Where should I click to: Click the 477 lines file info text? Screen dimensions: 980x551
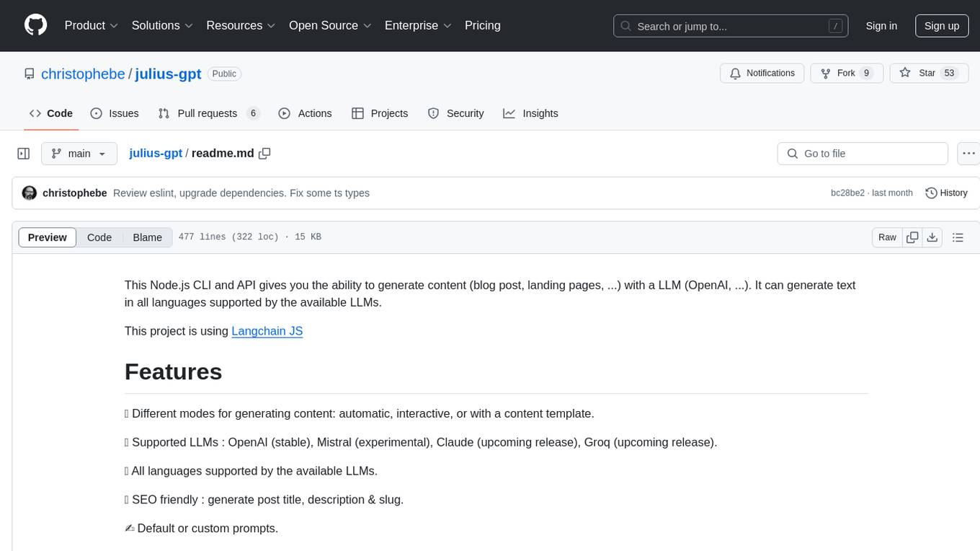tap(249, 237)
